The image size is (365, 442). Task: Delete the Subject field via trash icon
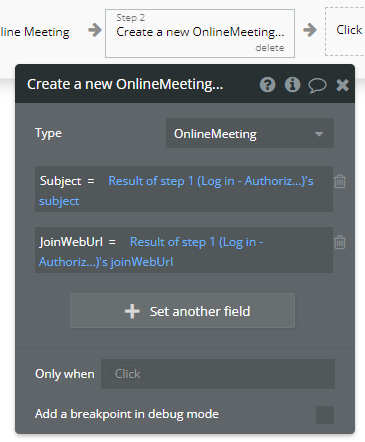pos(340,181)
